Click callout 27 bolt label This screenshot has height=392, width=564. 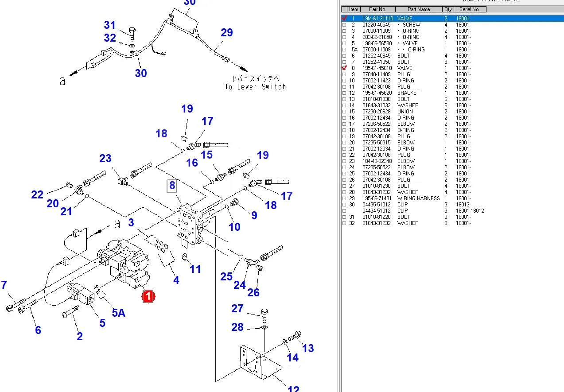pos(237,308)
